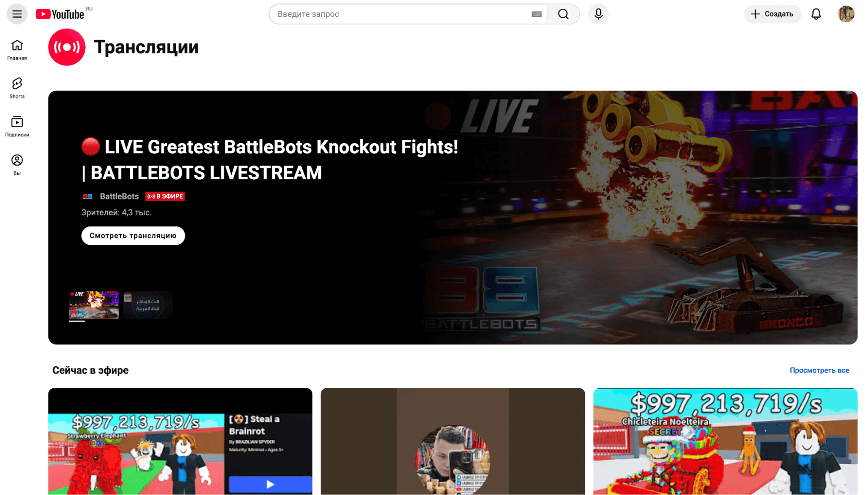Click Смотреть трансляцию button
Screen dimensions: 868x495
tap(133, 236)
